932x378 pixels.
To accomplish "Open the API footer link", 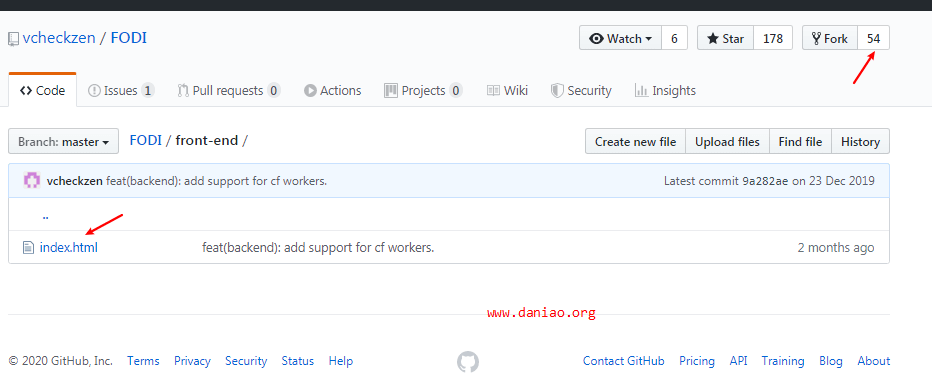I will [x=738, y=361].
